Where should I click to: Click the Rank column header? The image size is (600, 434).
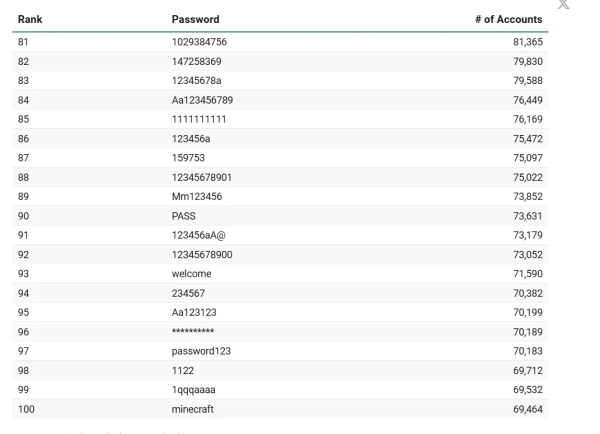tap(31, 19)
